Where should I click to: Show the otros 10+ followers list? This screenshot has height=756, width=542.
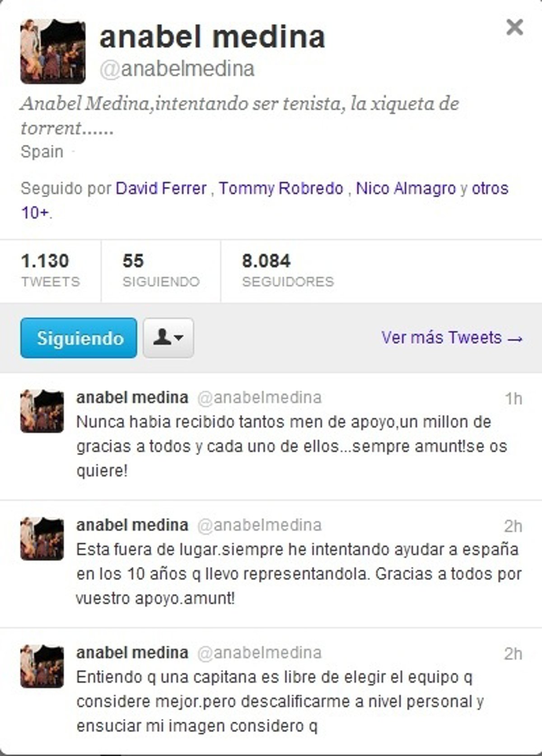point(264,200)
